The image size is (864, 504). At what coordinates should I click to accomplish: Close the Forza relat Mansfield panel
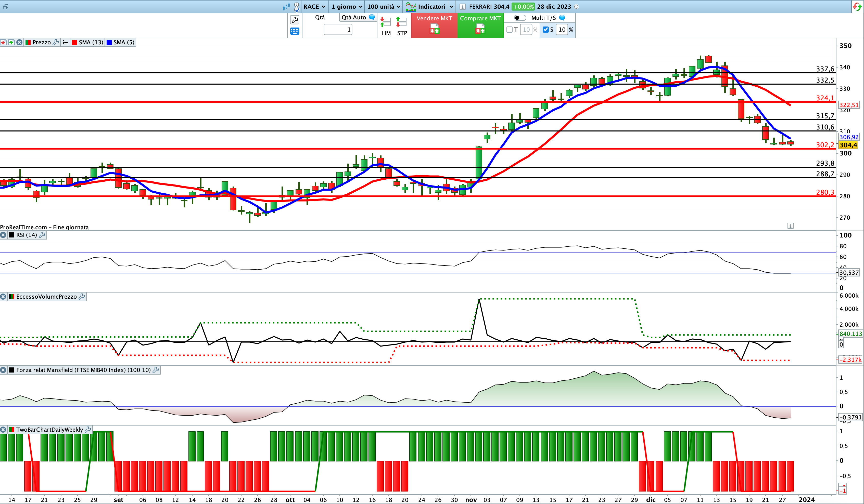3,370
